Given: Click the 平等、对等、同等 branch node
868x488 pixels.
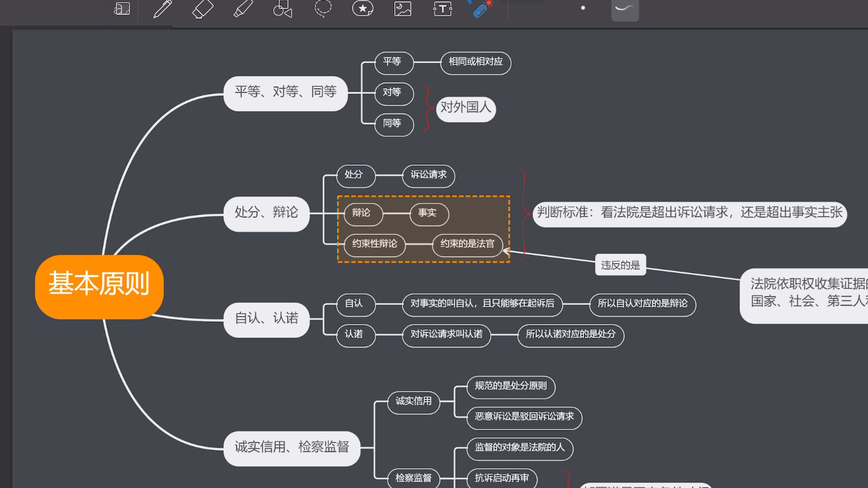Looking at the screenshot, I should [286, 93].
